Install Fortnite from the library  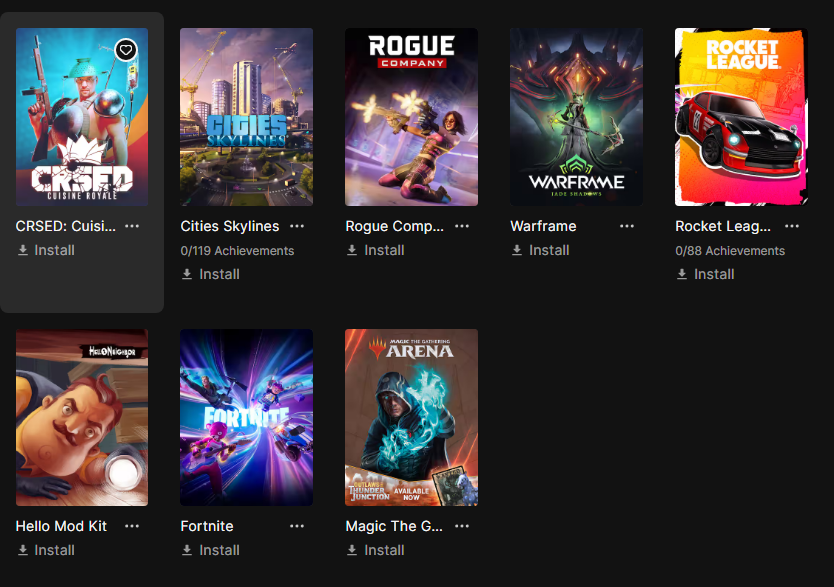pos(211,550)
